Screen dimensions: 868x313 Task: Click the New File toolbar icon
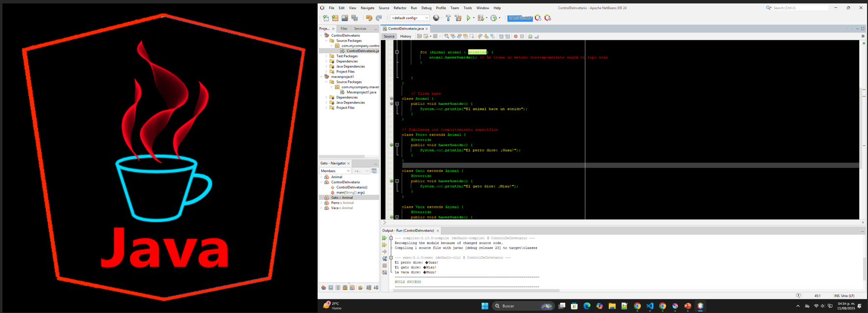coord(326,18)
